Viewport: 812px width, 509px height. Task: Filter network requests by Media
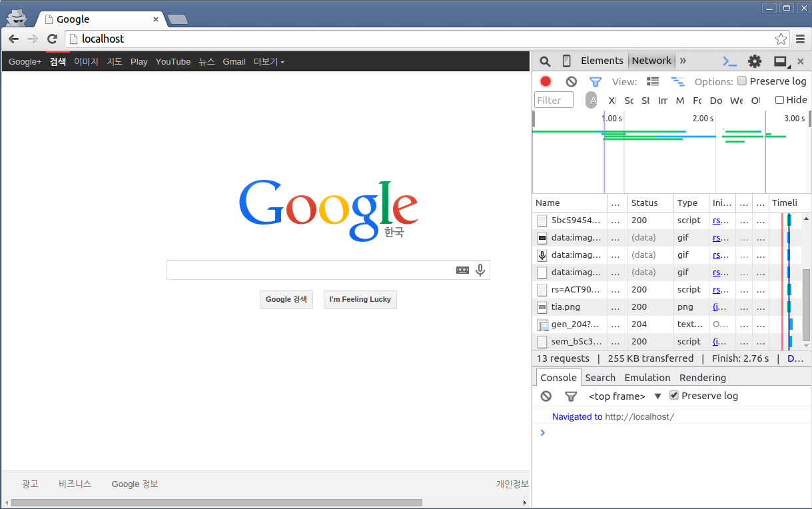(680, 100)
